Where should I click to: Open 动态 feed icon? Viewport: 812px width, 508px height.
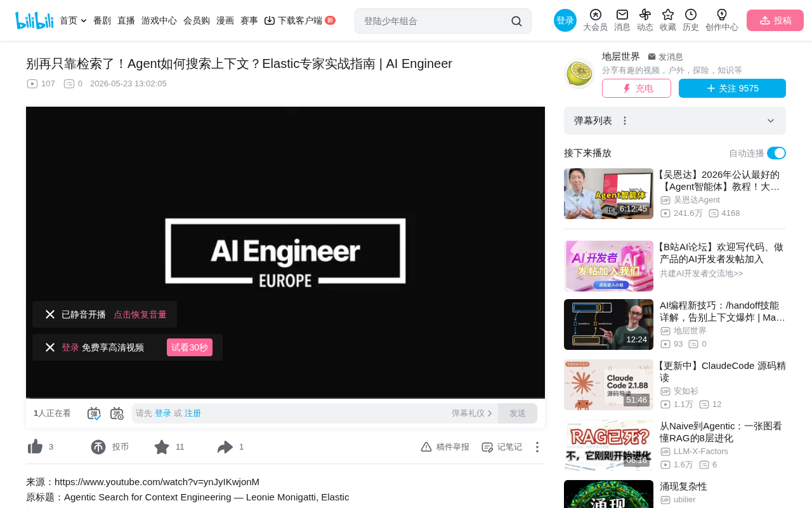coord(645,20)
